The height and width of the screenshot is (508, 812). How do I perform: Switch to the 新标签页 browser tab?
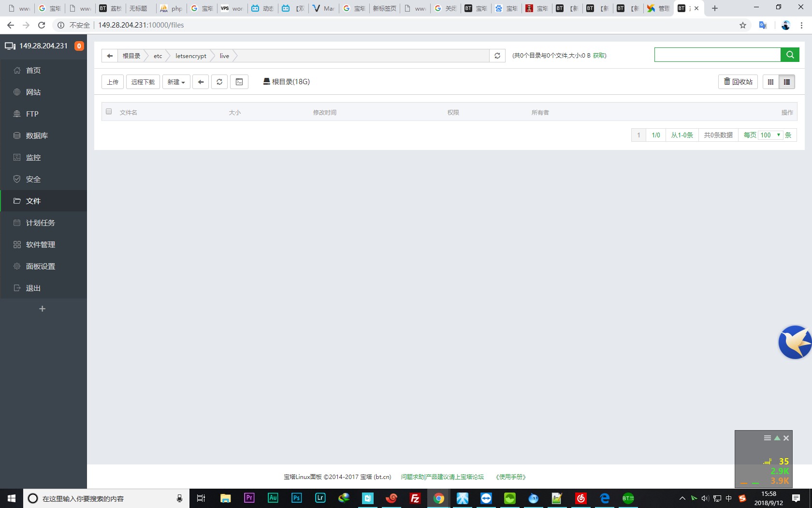[x=385, y=8]
